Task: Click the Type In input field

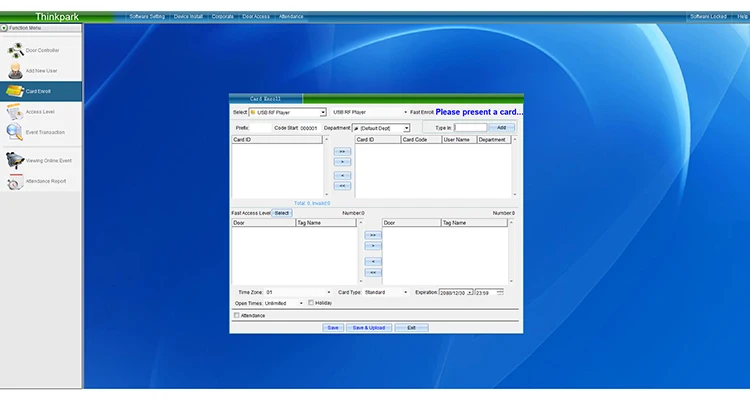Action: click(470, 128)
